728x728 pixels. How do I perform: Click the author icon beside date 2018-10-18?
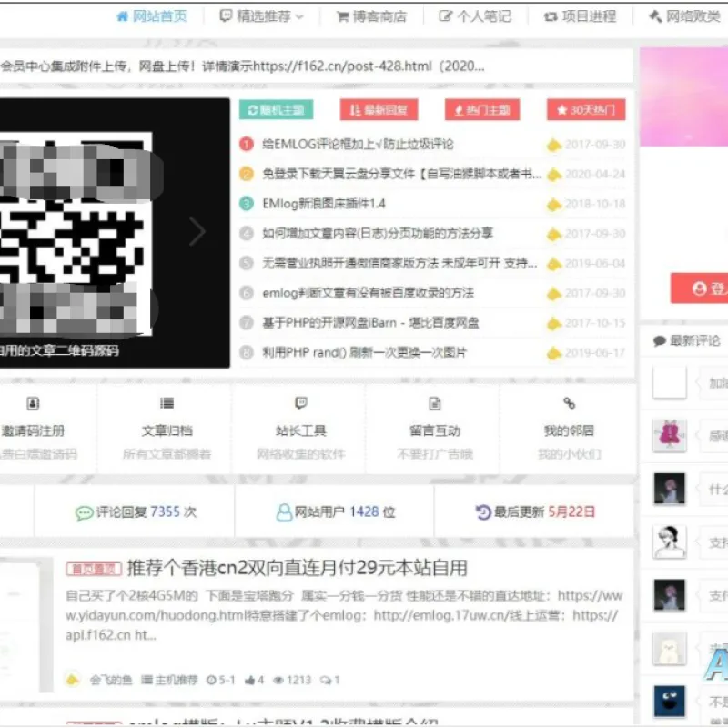pos(554,204)
